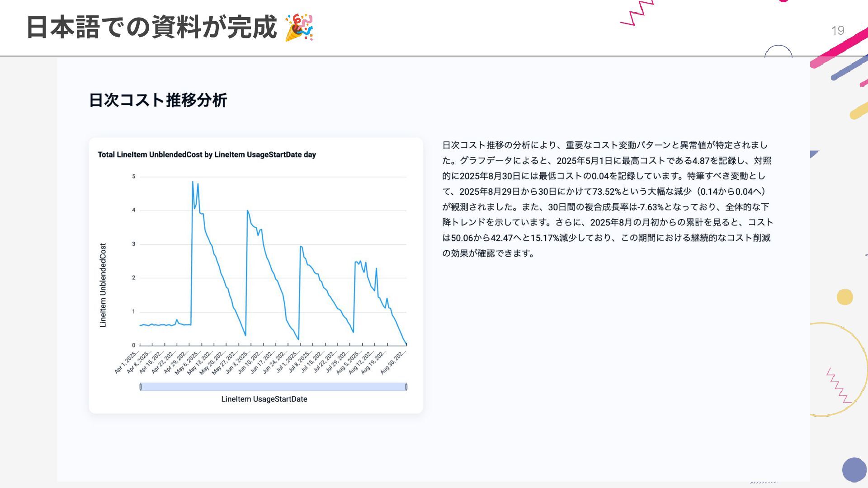The height and width of the screenshot is (488, 868).
Task: Click the slide page number 19
Action: [x=837, y=30]
